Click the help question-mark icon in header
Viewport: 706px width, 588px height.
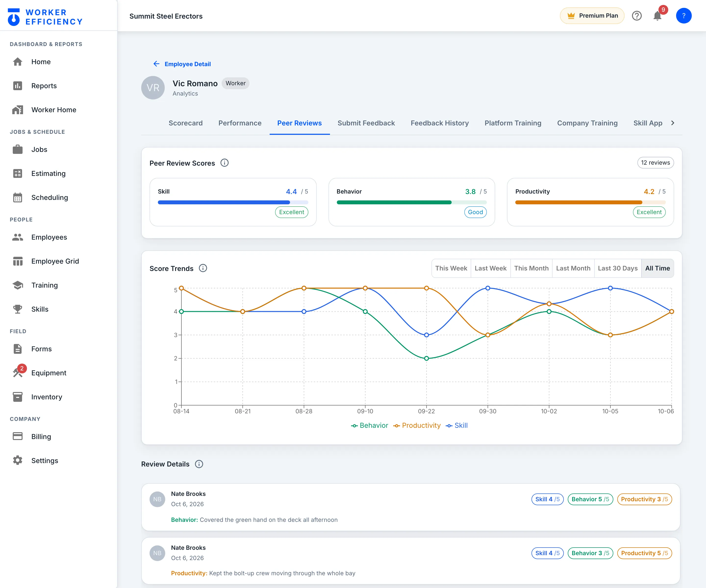tap(637, 16)
